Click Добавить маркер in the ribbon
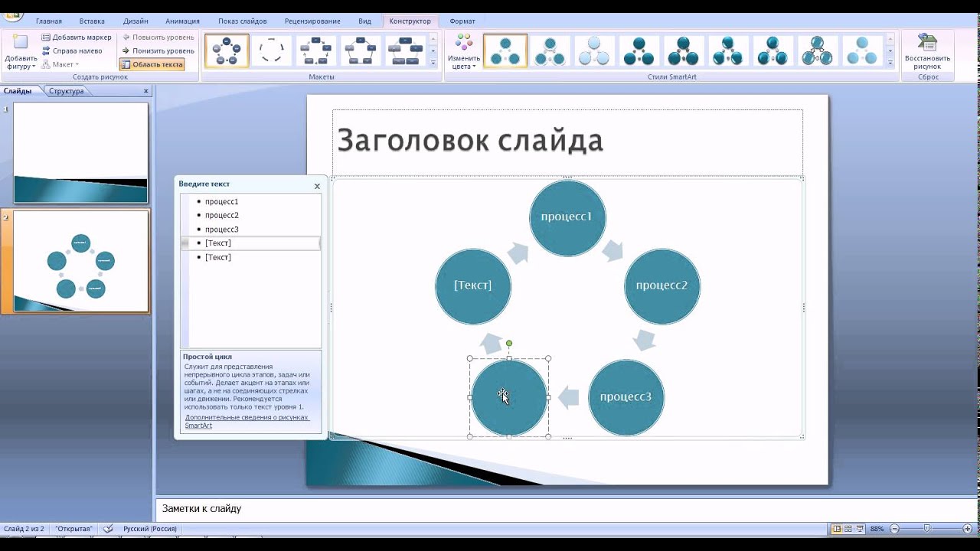The image size is (980, 551). (77, 37)
